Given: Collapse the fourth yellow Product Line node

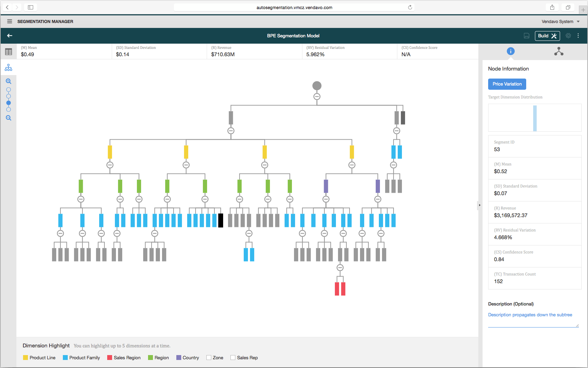Looking at the screenshot, I should coord(352,165).
